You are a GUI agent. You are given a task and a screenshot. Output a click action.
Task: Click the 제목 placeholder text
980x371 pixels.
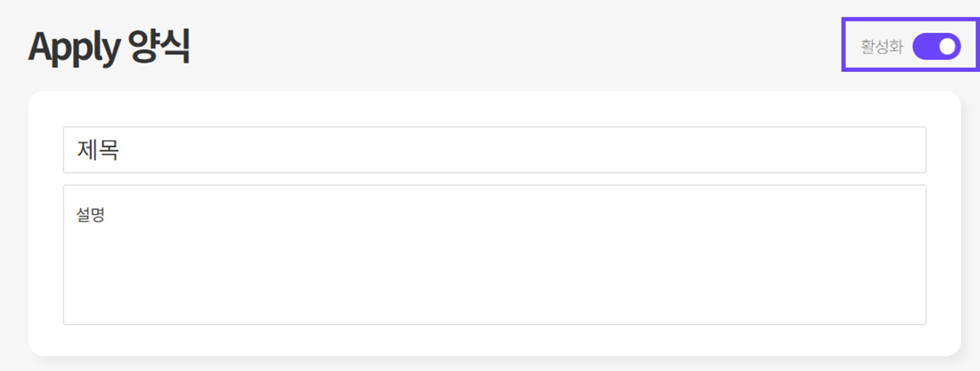(97, 150)
